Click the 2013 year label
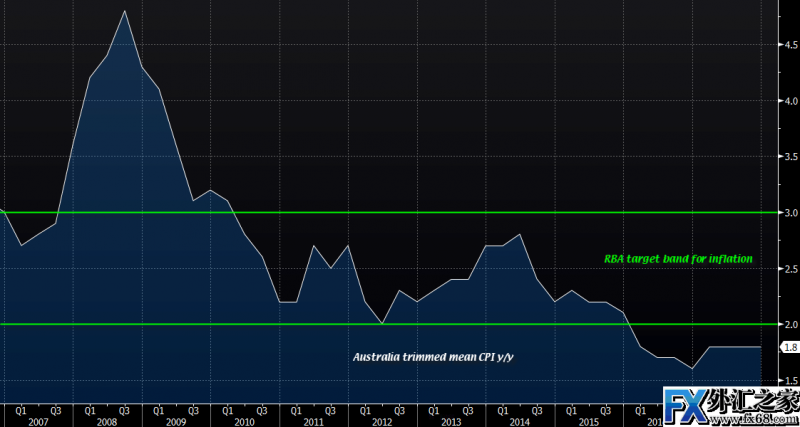Image resolution: width=800 pixels, height=427 pixels. (450, 421)
